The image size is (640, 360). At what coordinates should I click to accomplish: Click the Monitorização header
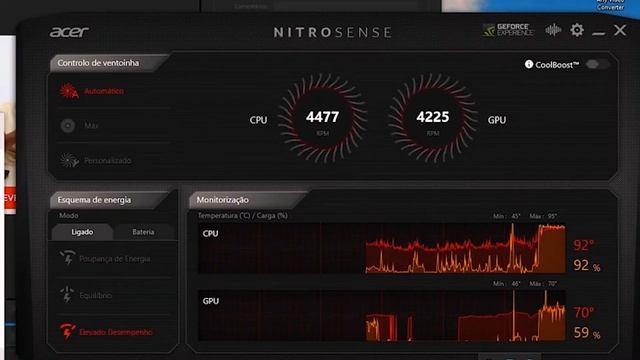pos(222,200)
